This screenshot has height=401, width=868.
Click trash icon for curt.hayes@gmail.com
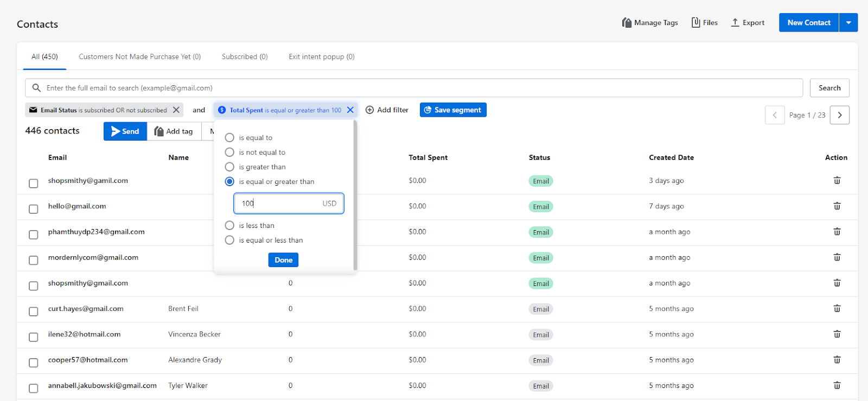(837, 309)
